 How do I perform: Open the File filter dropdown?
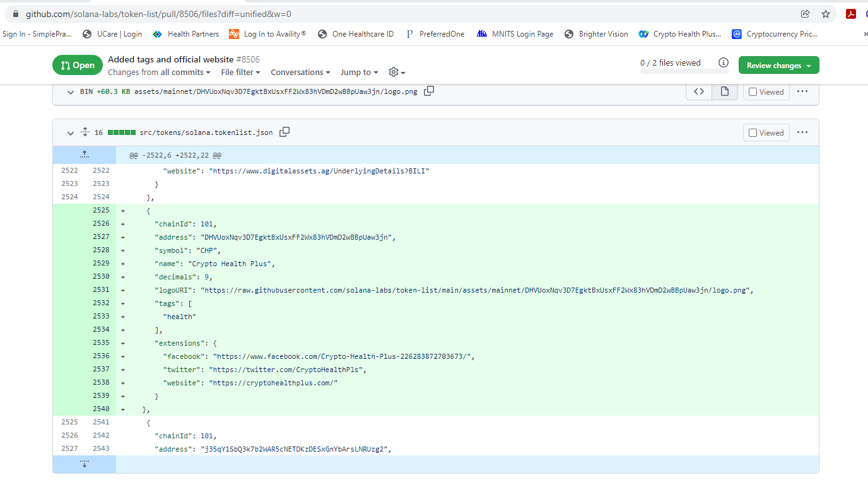(240, 72)
